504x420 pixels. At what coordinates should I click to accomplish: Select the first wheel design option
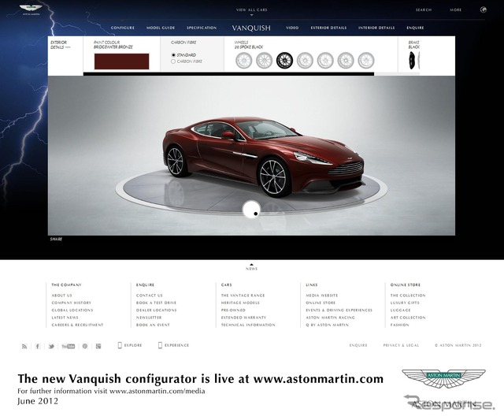pos(243,60)
